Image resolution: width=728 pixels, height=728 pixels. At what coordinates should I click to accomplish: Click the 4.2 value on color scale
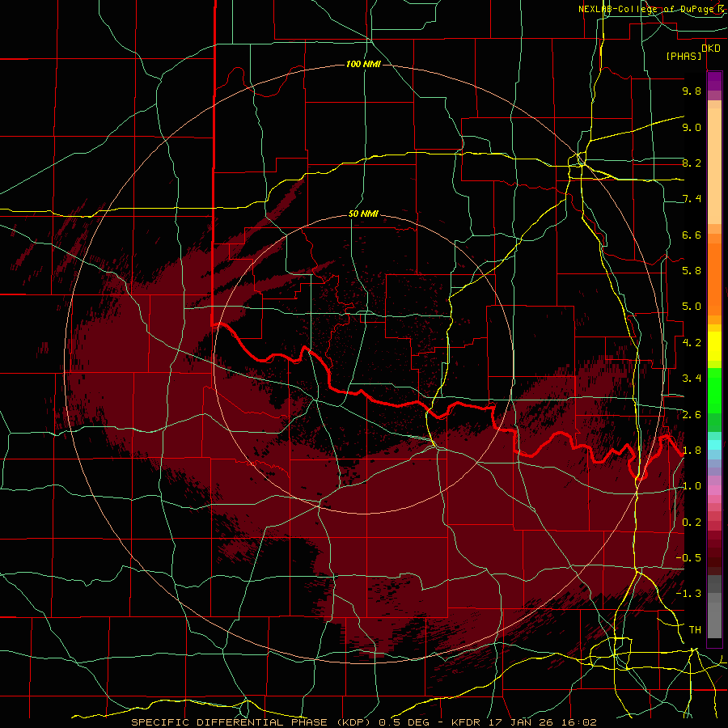692,343
